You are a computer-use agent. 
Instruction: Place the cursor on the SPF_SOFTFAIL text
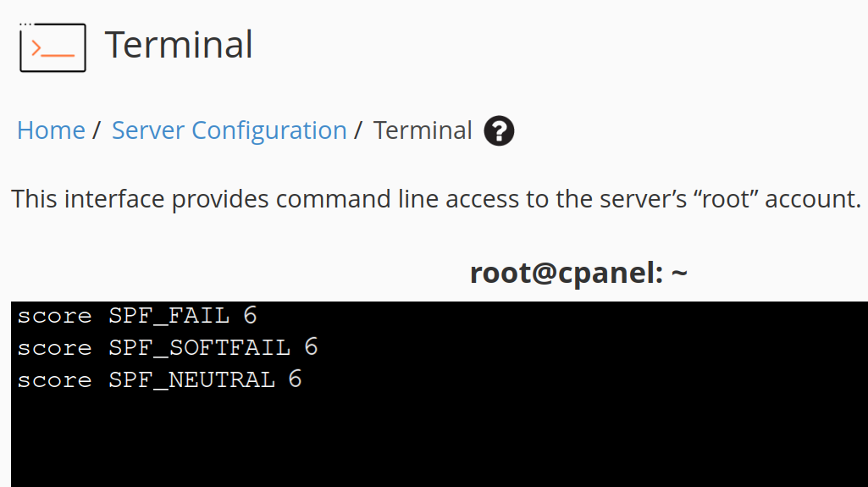(x=199, y=348)
